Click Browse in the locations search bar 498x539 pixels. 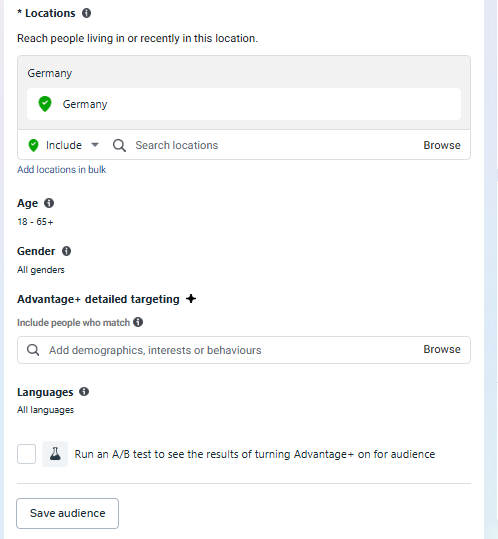pos(442,145)
